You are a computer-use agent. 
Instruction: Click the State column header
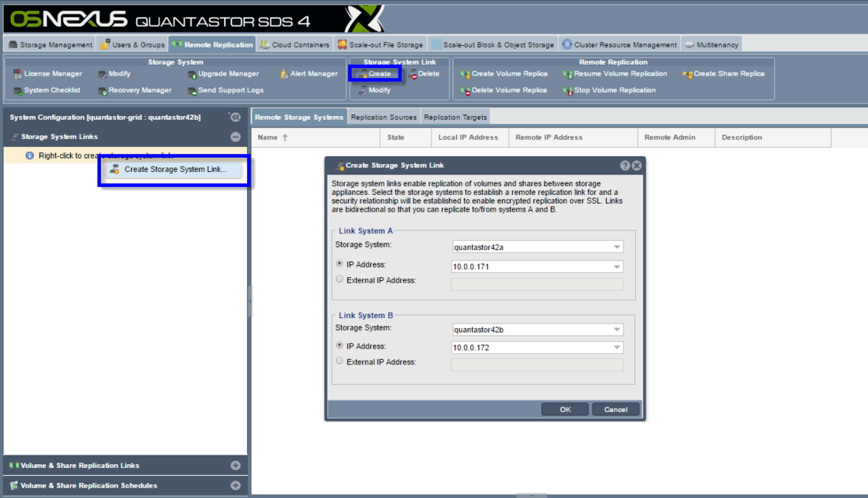pyautogui.click(x=406, y=137)
